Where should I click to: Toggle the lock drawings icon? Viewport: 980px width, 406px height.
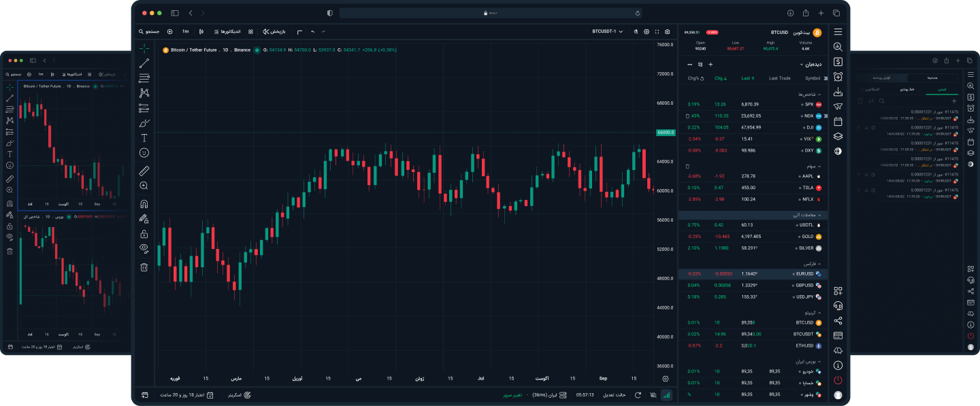144,234
